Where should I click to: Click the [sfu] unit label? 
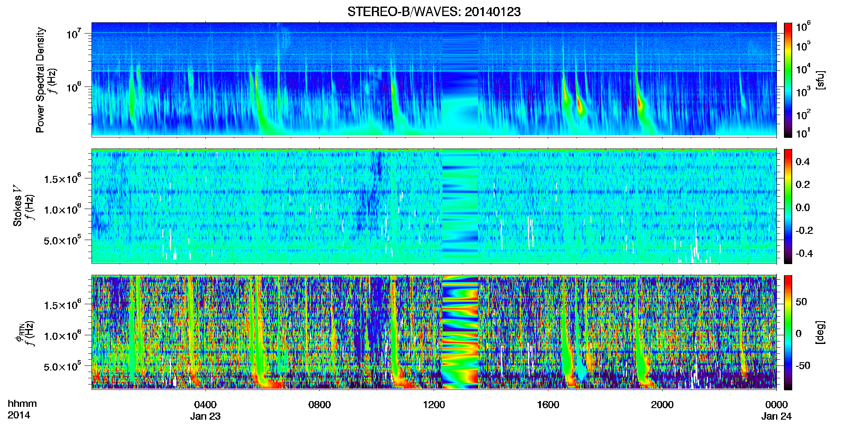820,80
